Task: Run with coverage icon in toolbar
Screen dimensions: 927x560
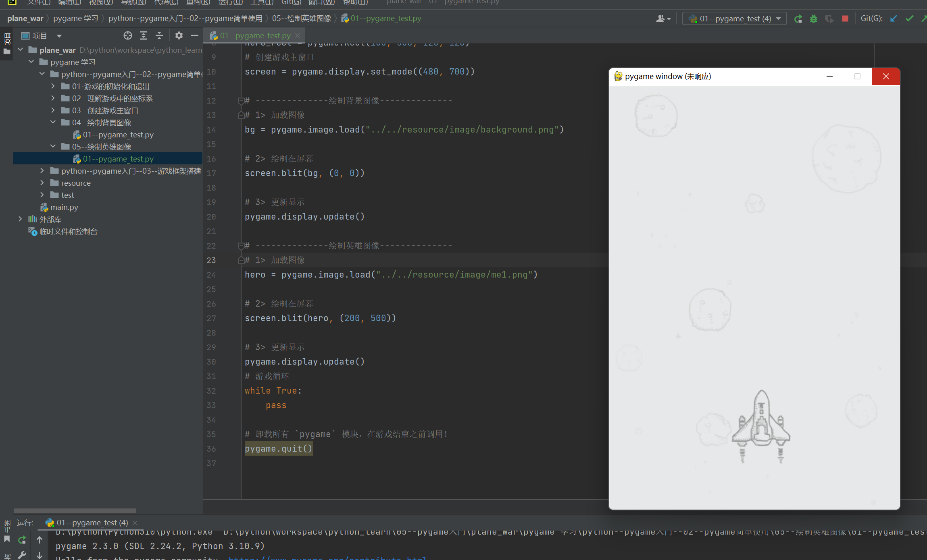Action: pyautogui.click(x=829, y=19)
